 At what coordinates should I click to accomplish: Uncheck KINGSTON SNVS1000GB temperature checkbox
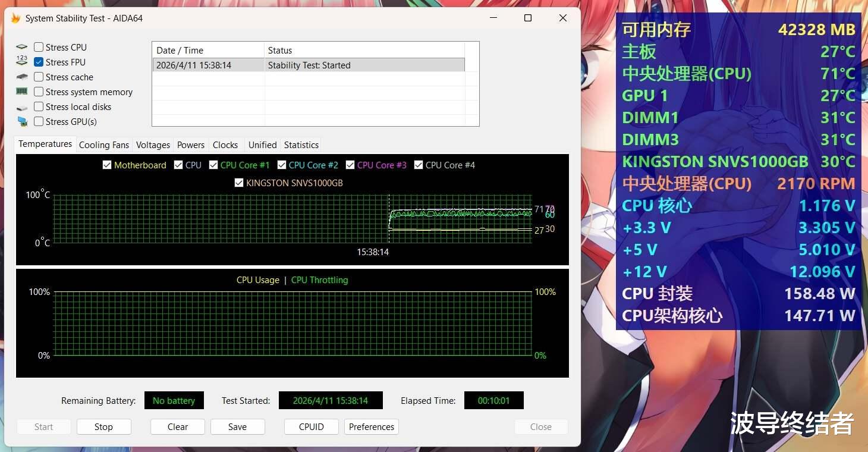239,183
